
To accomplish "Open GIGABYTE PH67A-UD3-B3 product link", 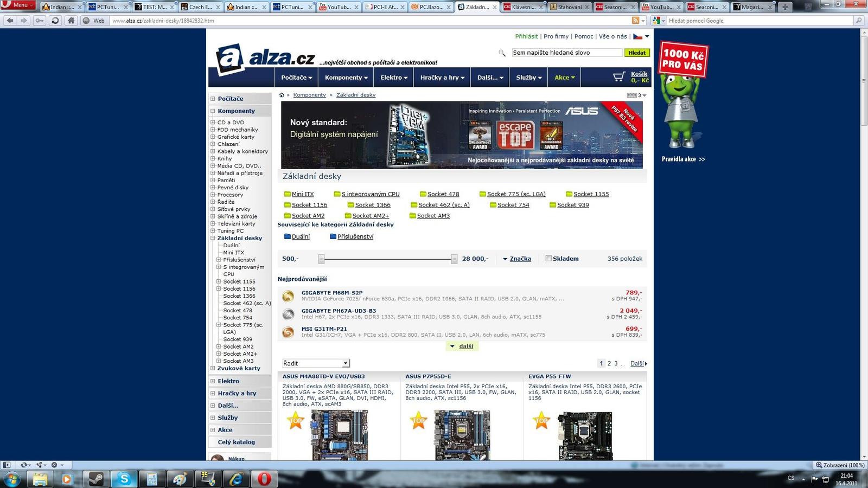I will coord(339,311).
